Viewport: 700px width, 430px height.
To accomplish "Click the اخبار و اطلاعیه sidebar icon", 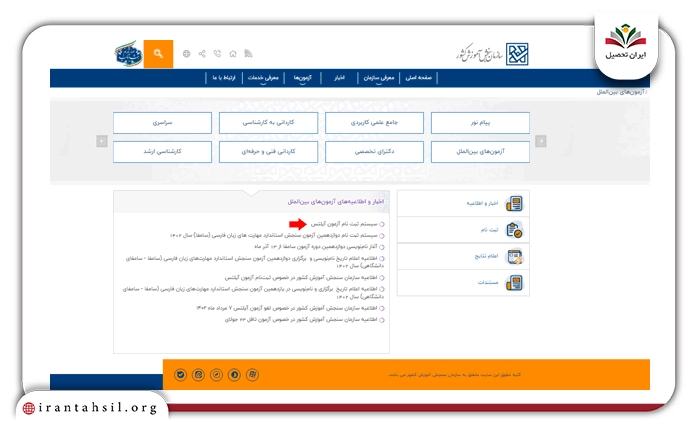I will pyautogui.click(x=514, y=204).
